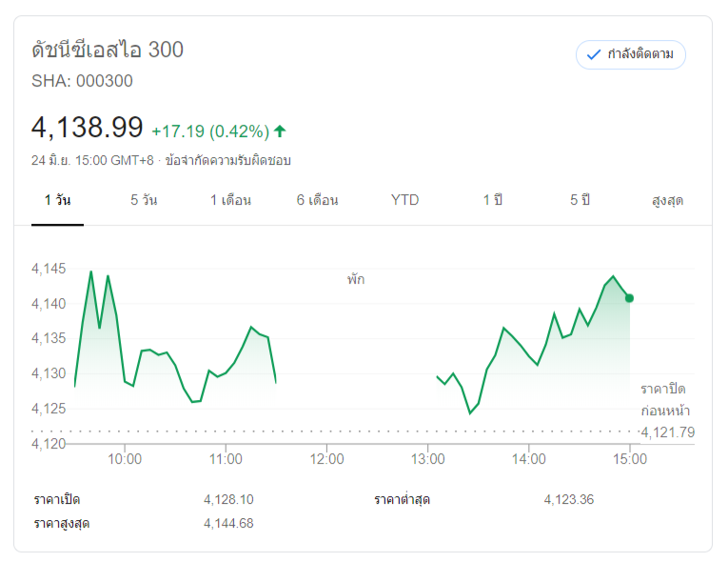Viewport: 728px width, 561px height.
Task: Switch to the 5 วัน tab
Action: (144, 200)
